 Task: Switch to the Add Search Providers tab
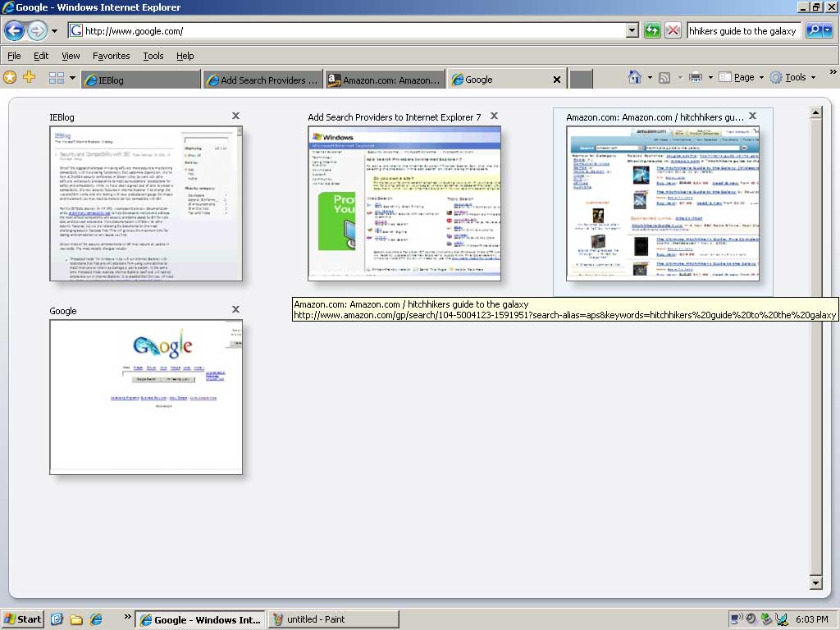pos(263,80)
